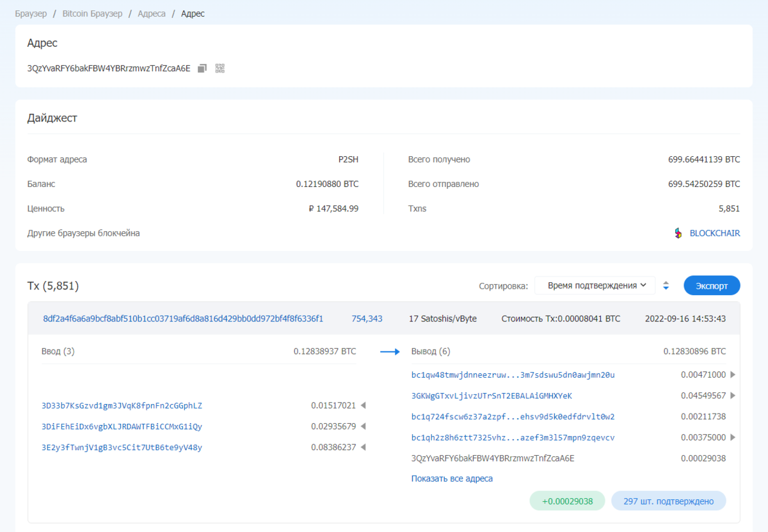Open the Время подтверждения sorting dropdown
This screenshot has height=532, width=768.
tap(595, 286)
